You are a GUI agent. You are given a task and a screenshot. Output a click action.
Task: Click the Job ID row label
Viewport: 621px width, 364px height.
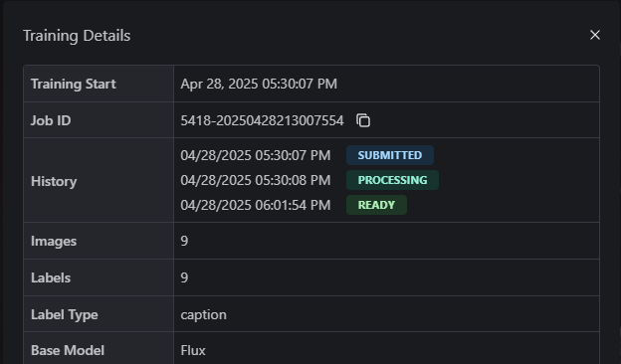tap(51, 120)
